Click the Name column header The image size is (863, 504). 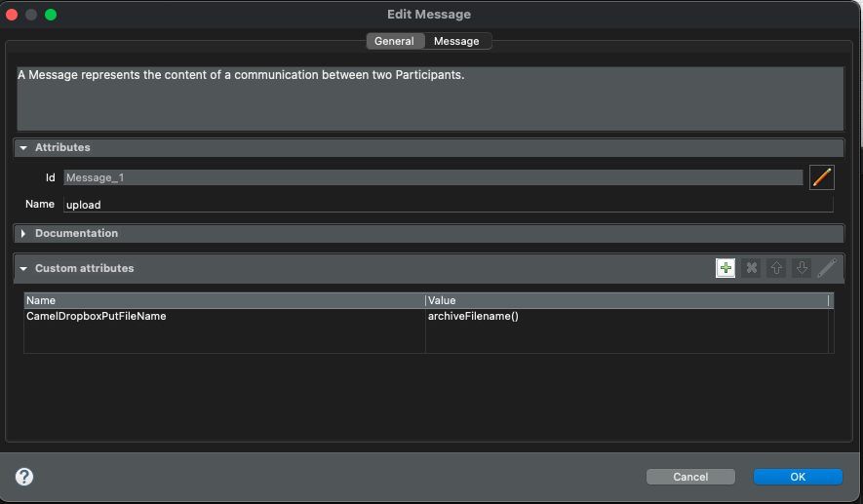(224, 300)
